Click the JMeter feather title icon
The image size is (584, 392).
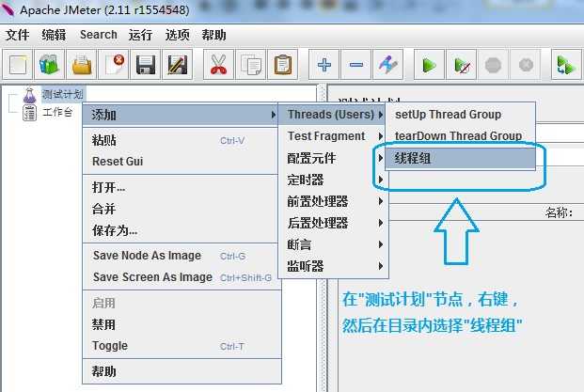pyautogui.click(x=8, y=9)
